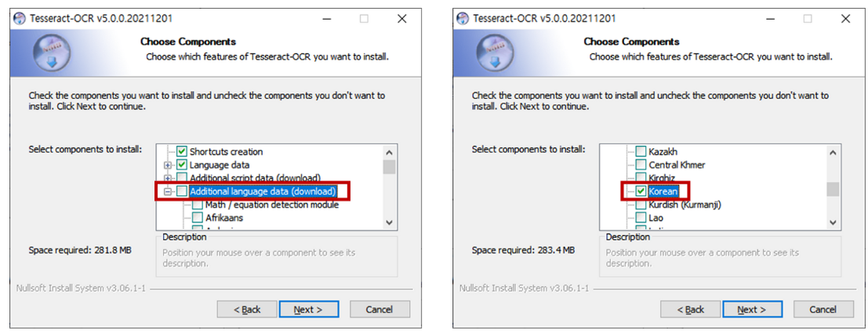Click Next button in right installer
The image size is (868, 334).
point(752,309)
